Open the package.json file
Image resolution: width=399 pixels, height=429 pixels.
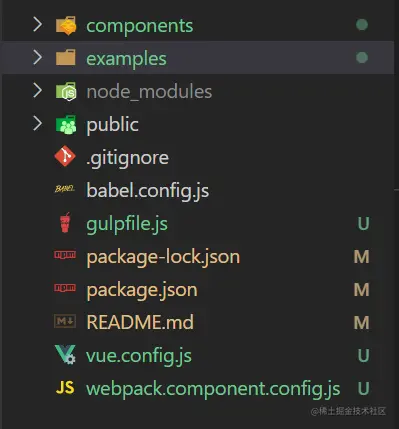coord(142,290)
